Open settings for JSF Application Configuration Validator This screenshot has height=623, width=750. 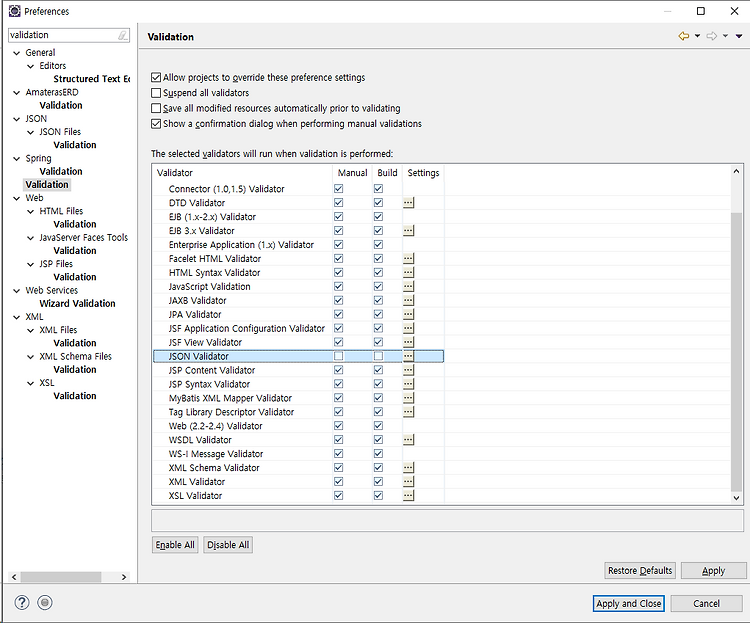pyautogui.click(x=408, y=328)
